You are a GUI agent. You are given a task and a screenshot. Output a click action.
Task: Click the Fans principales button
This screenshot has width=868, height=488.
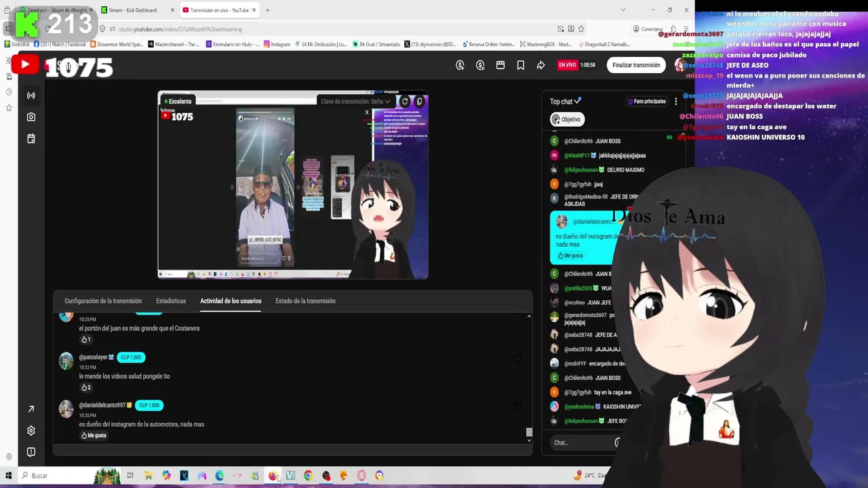coord(647,102)
